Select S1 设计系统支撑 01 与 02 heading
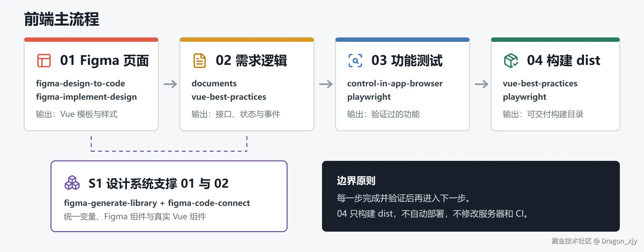Viewport: 644px width, 252px height. (159, 184)
